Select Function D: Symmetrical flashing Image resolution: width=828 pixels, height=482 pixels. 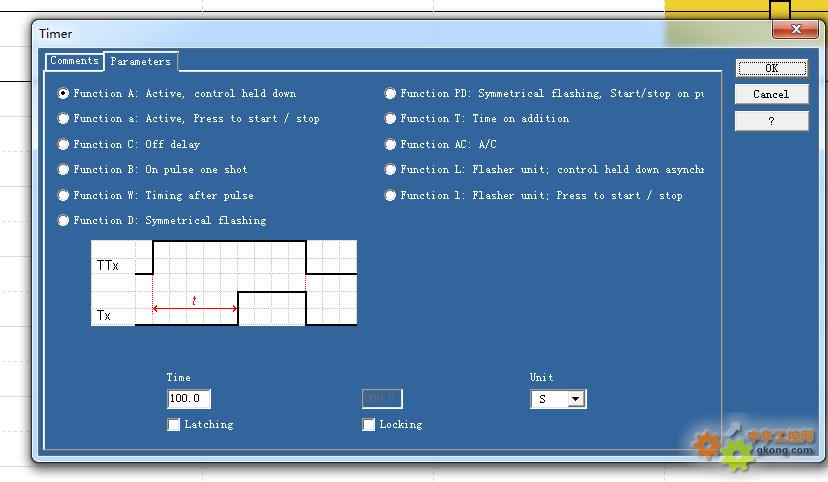pyautogui.click(x=64, y=220)
